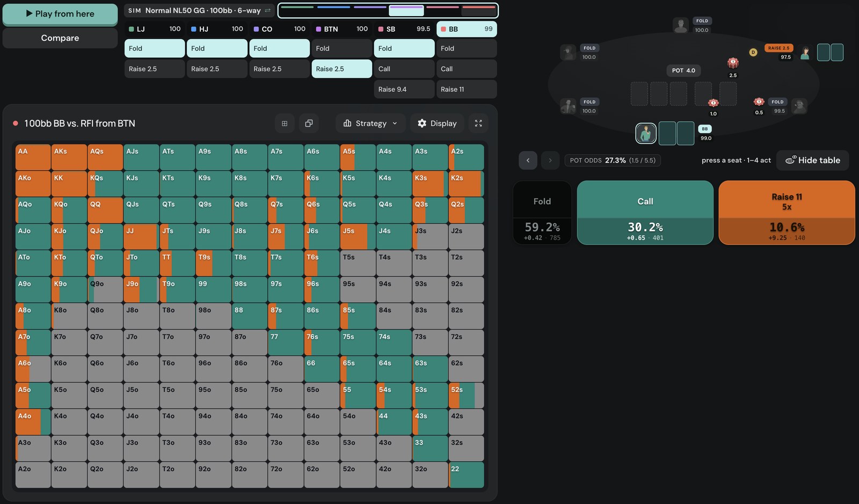Open the sim selector Normal NL50 GG

[x=199, y=10]
